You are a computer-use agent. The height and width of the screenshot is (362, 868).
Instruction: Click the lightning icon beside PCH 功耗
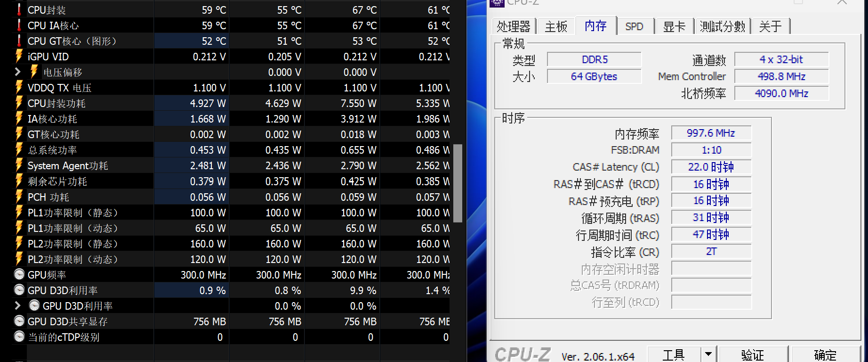click(19, 197)
